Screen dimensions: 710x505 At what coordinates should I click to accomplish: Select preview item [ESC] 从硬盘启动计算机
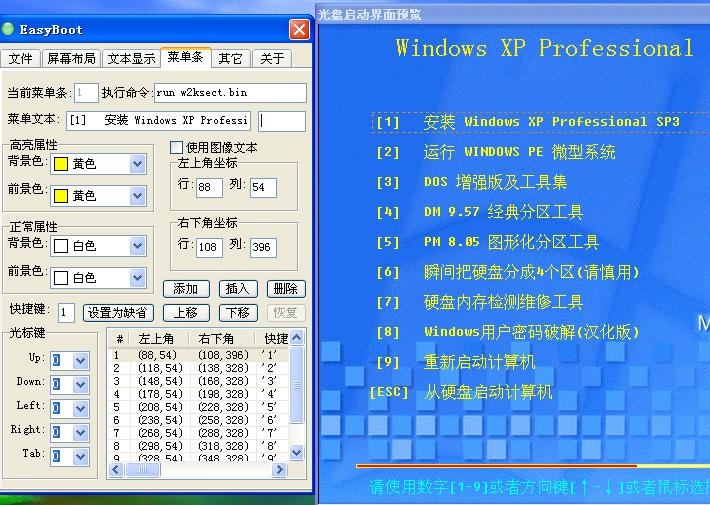pos(461,392)
